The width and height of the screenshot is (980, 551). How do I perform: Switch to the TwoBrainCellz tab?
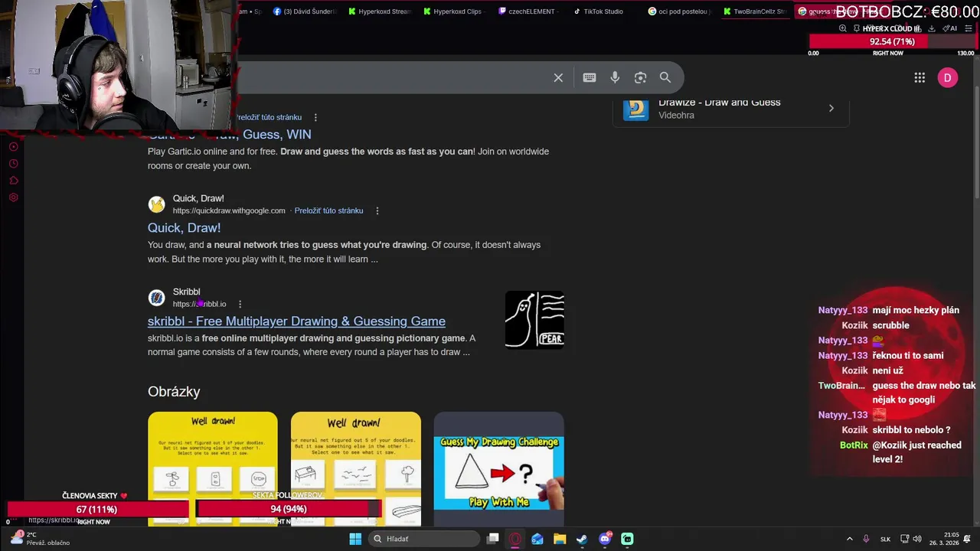754,11
